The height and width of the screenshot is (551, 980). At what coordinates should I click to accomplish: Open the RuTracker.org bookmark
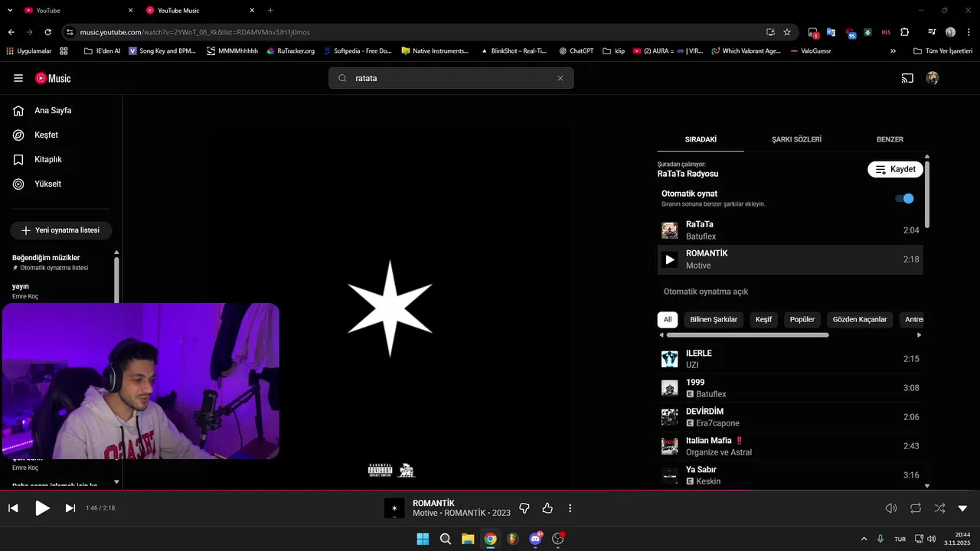tap(290, 51)
